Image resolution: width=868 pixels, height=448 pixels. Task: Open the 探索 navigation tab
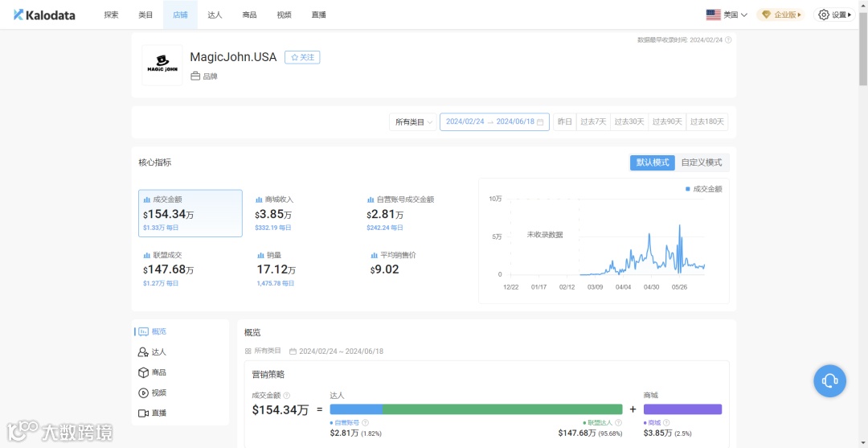coord(111,15)
